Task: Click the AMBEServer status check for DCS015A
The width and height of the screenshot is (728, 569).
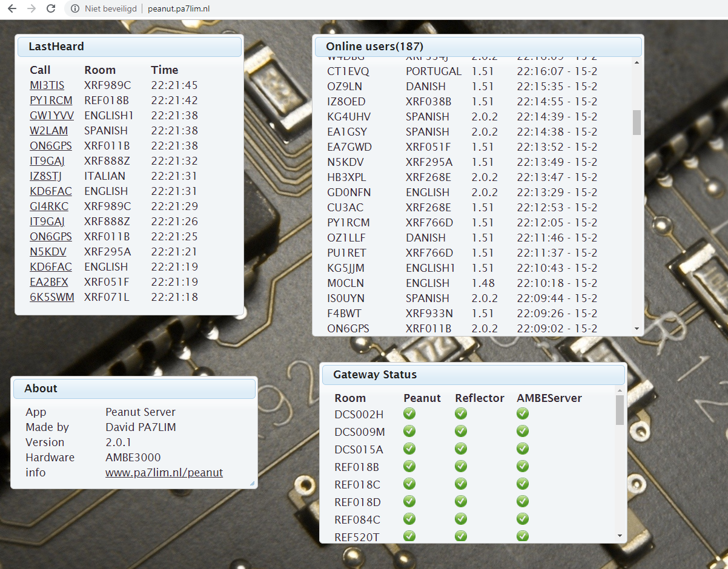Action: [x=523, y=449]
